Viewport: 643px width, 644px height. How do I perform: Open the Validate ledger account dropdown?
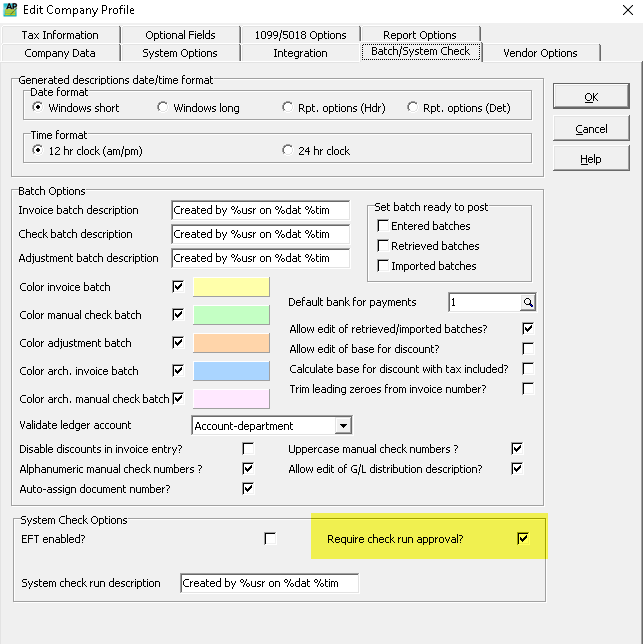[x=343, y=426]
